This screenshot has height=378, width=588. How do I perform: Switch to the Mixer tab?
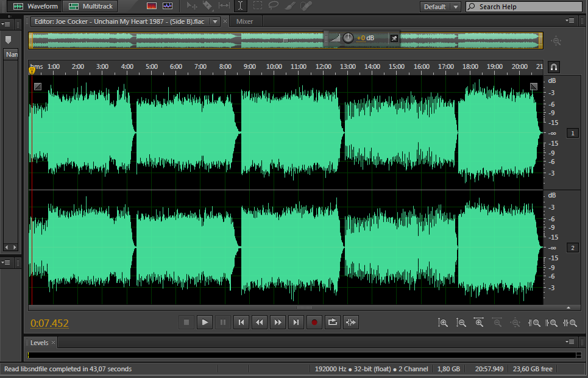point(244,21)
